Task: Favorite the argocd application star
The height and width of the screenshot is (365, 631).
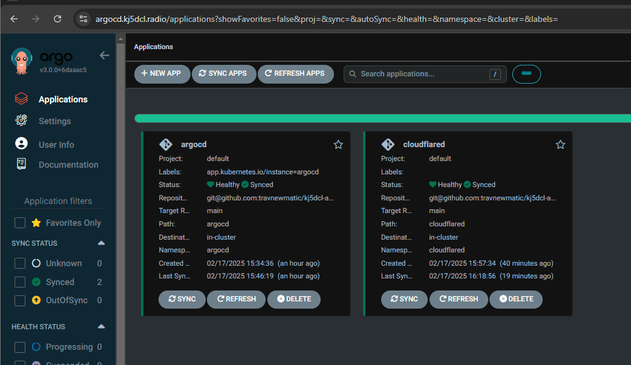Action: [x=338, y=144]
